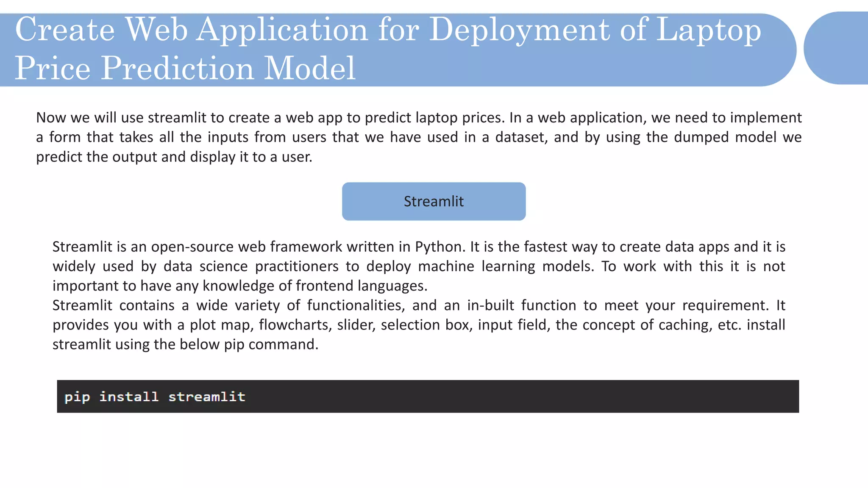Click the text 'streamlit using the below pip command'
This screenshot has height=488, width=868.
click(185, 344)
